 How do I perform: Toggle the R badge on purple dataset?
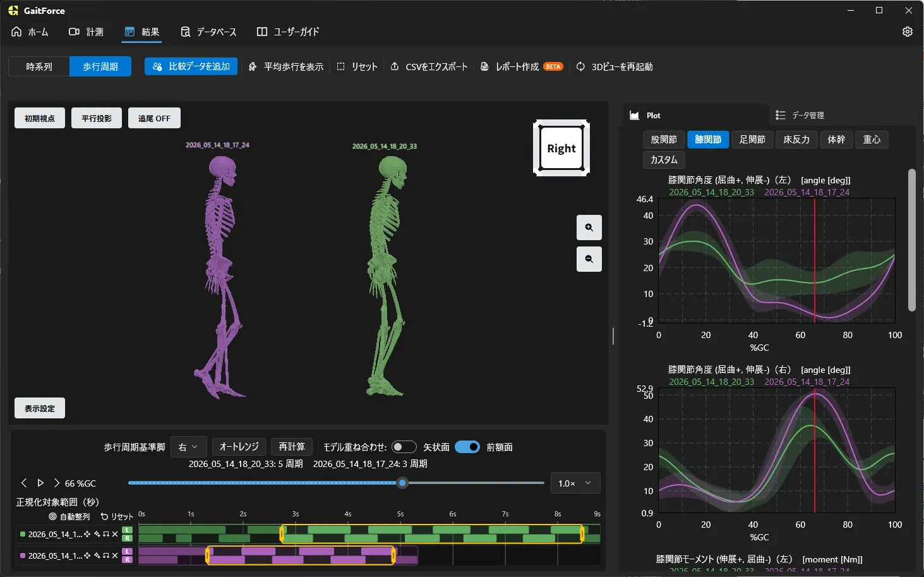click(x=128, y=560)
